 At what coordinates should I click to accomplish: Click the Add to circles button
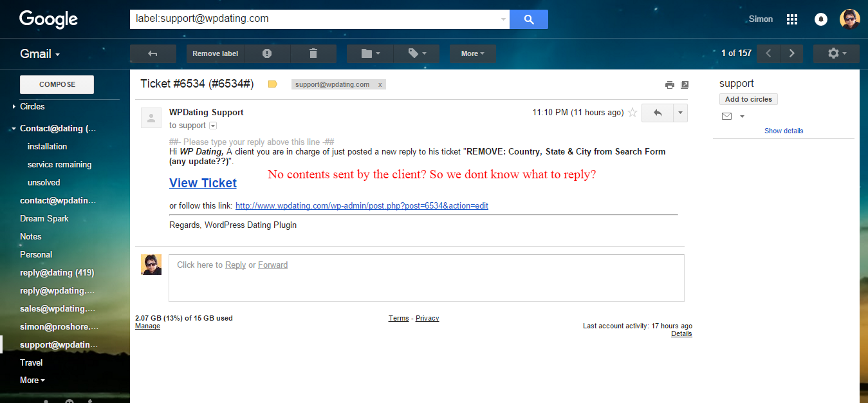coord(748,99)
